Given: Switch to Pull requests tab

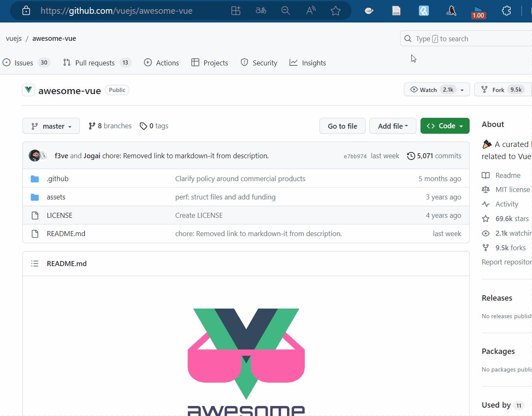Looking at the screenshot, I should (x=97, y=62).
